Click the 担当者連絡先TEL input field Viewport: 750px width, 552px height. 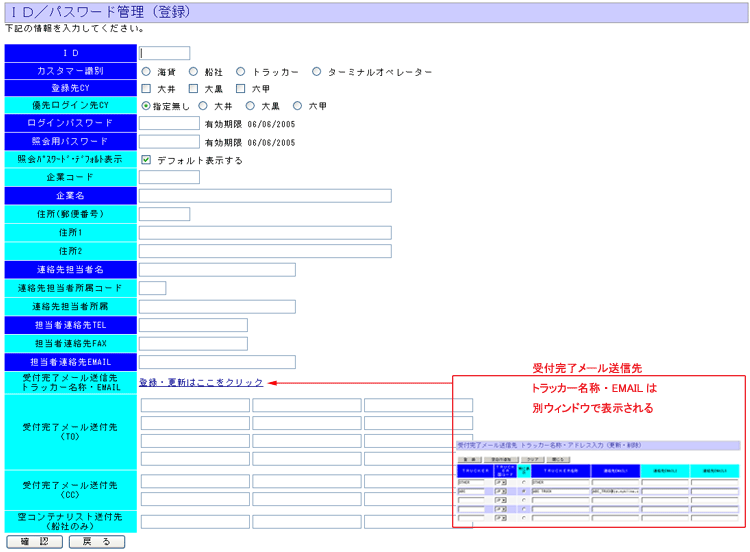(193, 325)
